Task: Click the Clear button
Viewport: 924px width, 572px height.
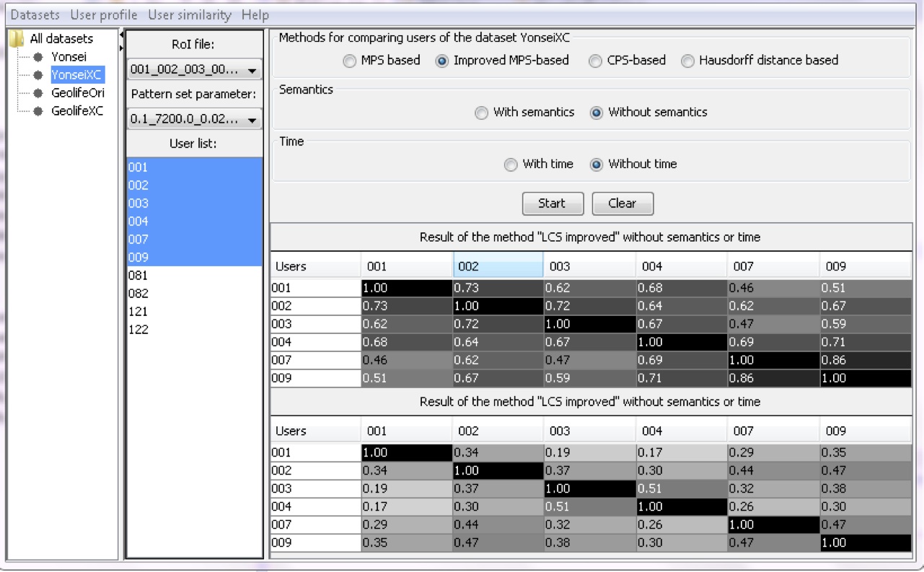Action: [x=622, y=204]
